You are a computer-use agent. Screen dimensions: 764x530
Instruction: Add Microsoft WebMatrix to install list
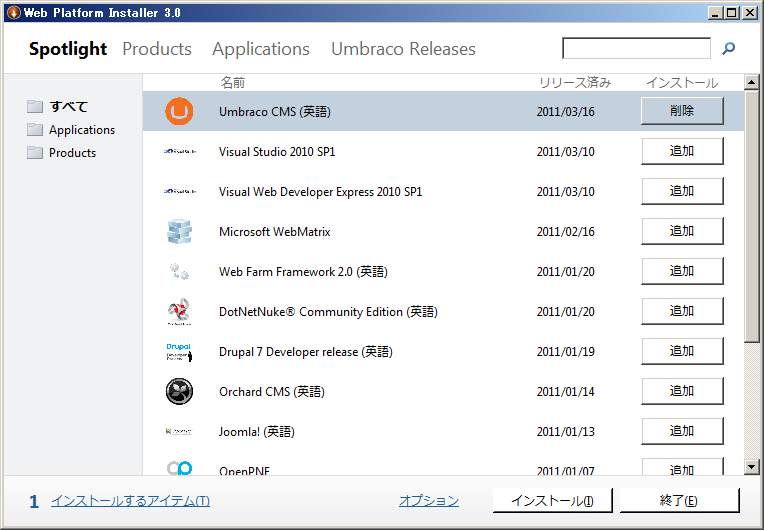point(682,231)
